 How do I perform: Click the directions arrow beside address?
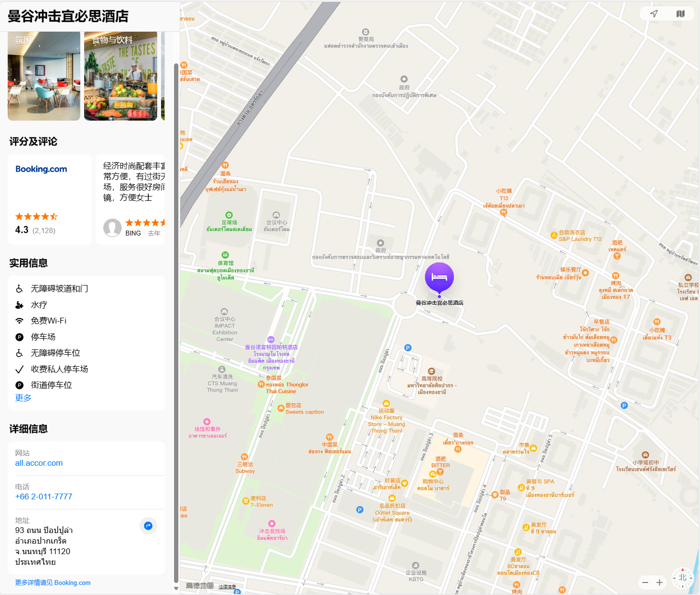coord(149,526)
